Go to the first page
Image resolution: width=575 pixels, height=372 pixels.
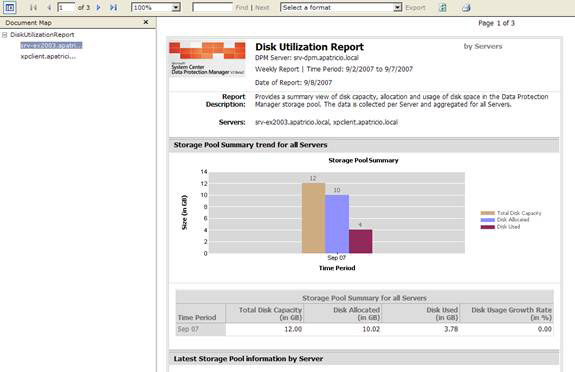[33, 7]
